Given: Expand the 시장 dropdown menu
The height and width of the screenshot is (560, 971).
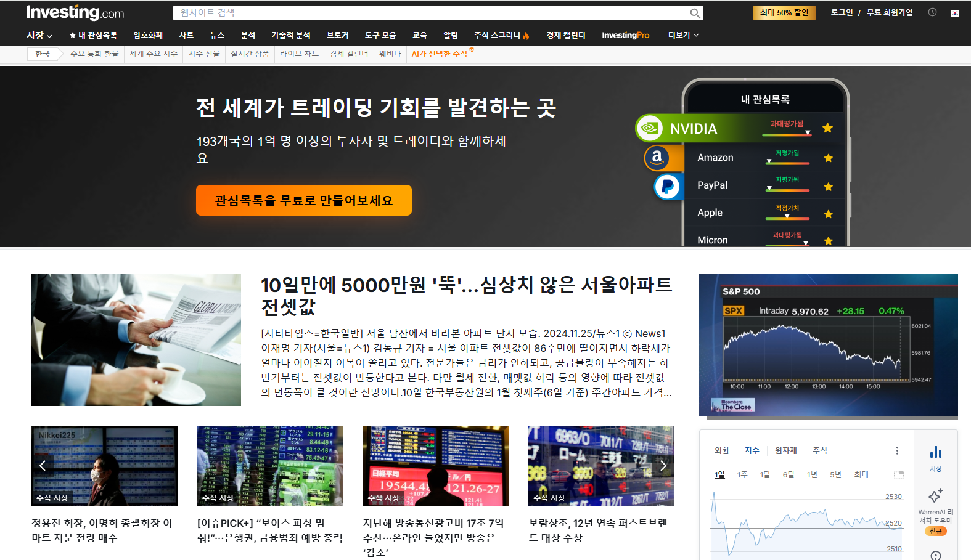Looking at the screenshot, I should point(39,35).
